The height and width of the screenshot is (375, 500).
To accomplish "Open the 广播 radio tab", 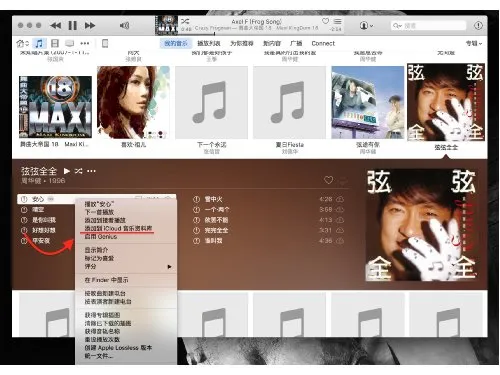I will [296, 43].
